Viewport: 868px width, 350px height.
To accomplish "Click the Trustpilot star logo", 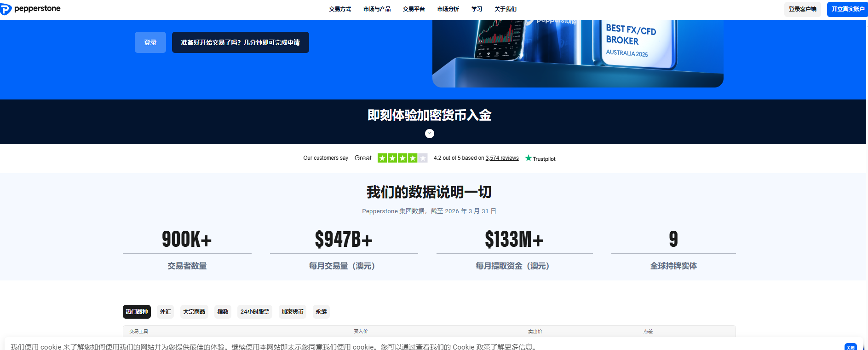I will click(x=540, y=158).
